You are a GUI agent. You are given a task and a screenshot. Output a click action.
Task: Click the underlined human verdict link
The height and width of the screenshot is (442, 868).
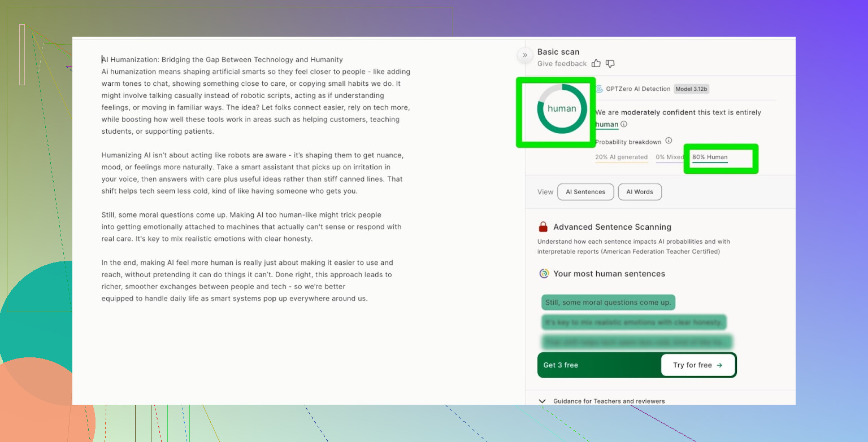click(606, 125)
